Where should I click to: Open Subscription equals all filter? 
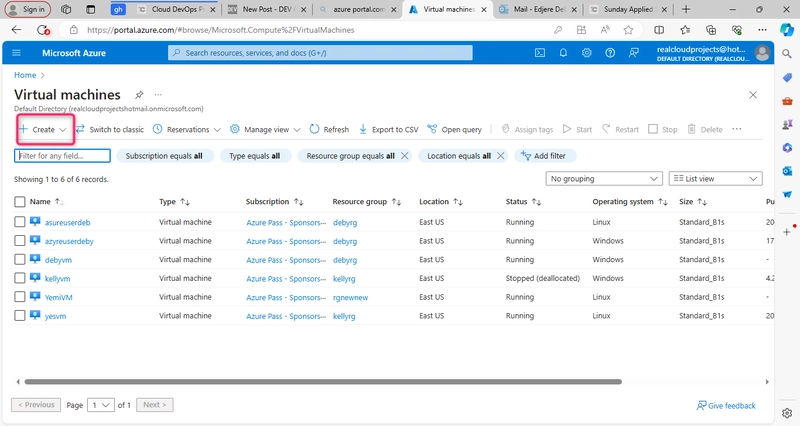164,156
